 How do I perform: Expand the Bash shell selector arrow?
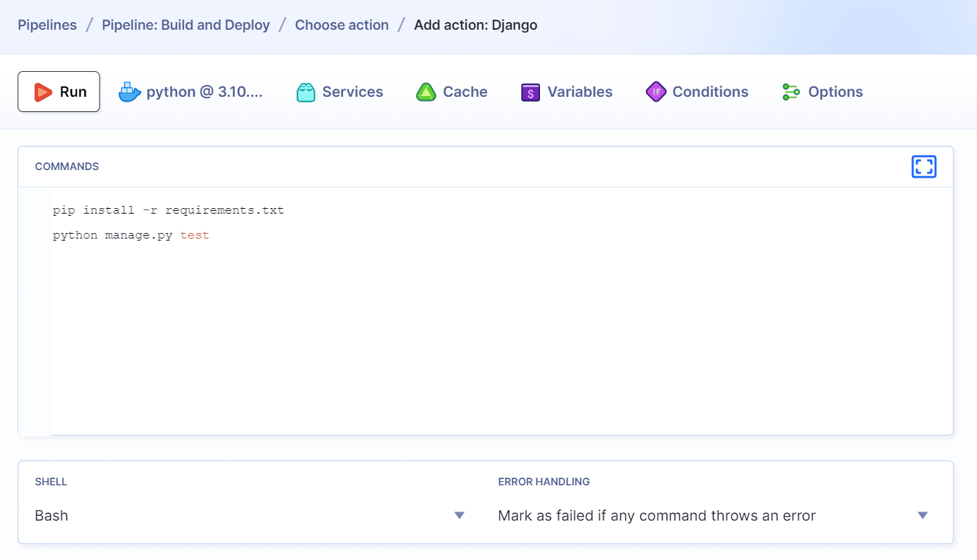[459, 515]
